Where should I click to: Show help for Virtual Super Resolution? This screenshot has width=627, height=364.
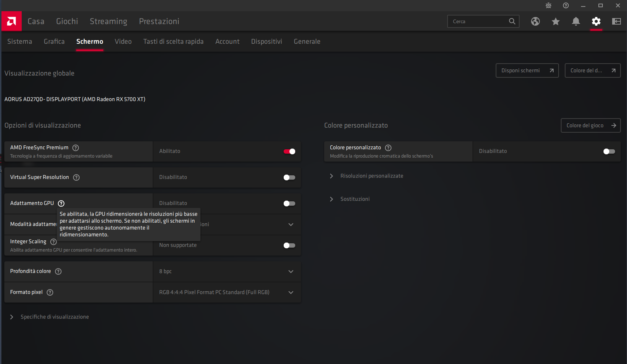[76, 177]
